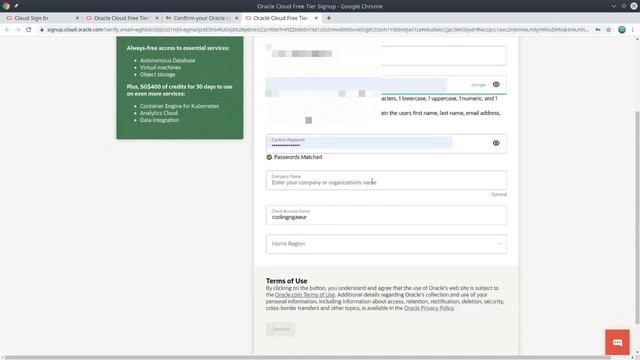Switch to the Confirm your Oracle tab
The width and height of the screenshot is (640, 360).
pyautogui.click(x=202, y=18)
